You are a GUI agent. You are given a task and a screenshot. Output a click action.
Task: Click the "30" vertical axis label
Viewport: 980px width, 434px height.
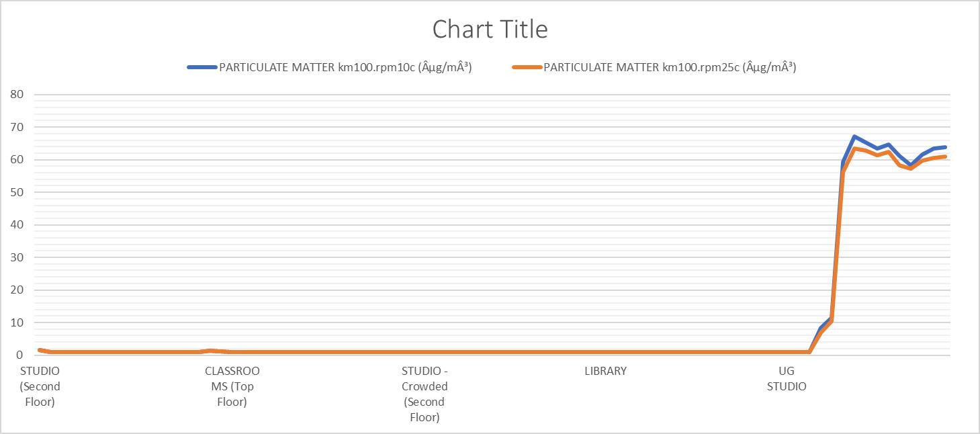[17, 257]
